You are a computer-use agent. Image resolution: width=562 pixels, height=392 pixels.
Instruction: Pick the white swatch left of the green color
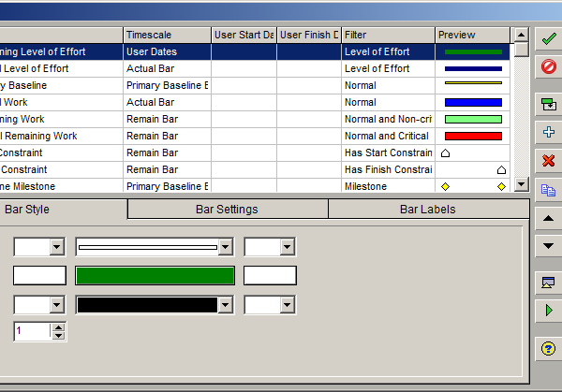[39, 276]
